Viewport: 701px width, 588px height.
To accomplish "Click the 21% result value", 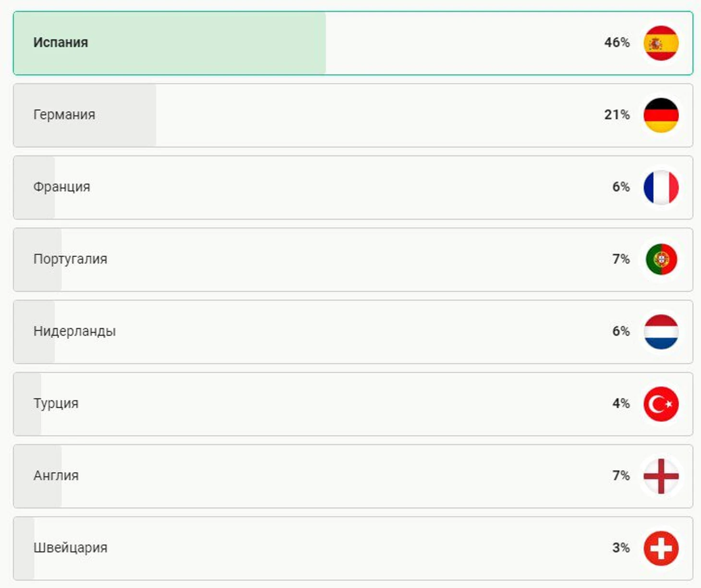I will point(617,115).
